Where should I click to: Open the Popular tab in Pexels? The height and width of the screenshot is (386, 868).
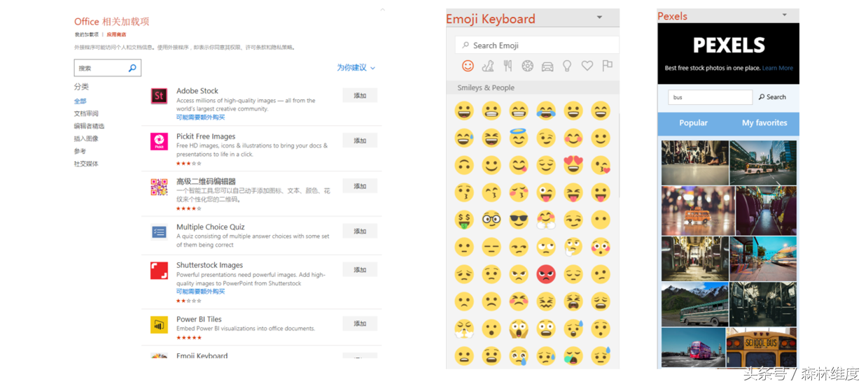coord(694,123)
